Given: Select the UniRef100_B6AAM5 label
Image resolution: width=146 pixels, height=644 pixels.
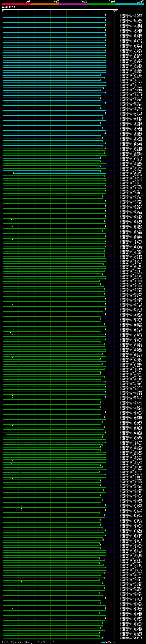Looking at the screenshot, I should click(131, 148).
